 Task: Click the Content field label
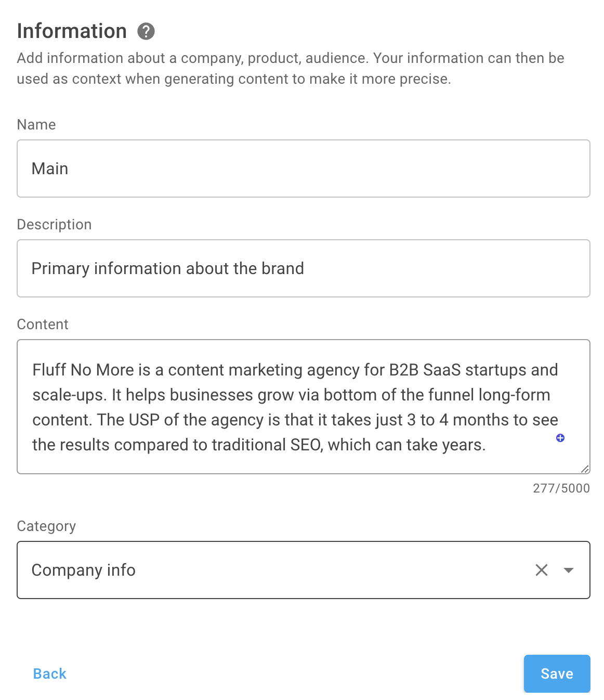coord(43,324)
